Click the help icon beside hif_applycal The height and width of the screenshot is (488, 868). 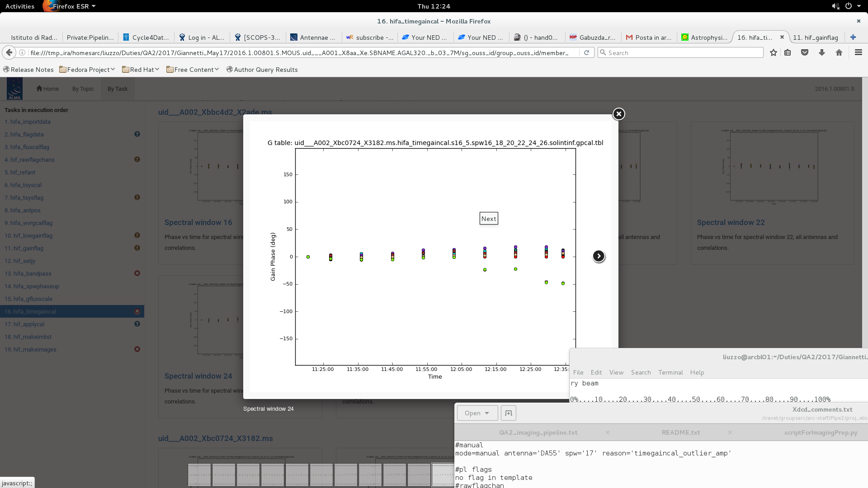tap(137, 324)
